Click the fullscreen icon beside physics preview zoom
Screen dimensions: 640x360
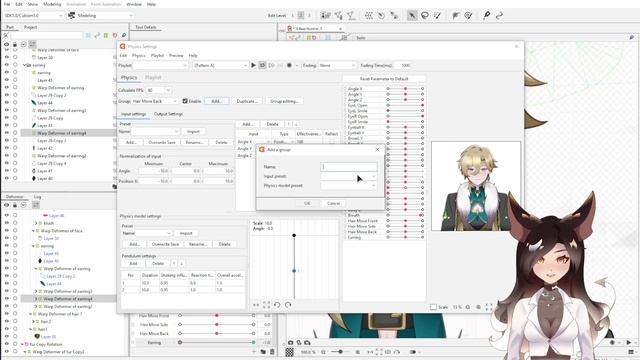point(489,307)
